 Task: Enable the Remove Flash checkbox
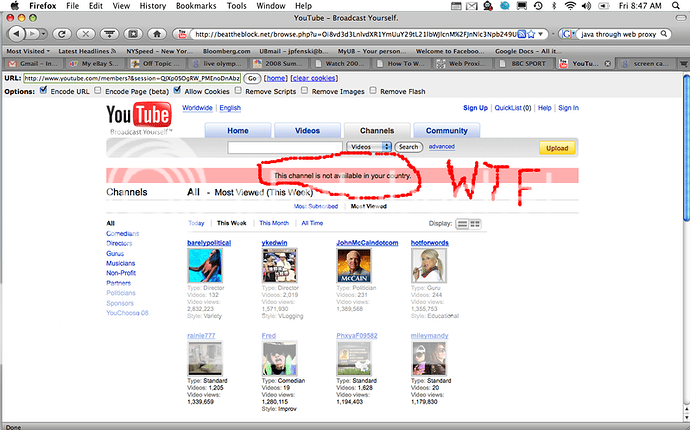[373, 90]
